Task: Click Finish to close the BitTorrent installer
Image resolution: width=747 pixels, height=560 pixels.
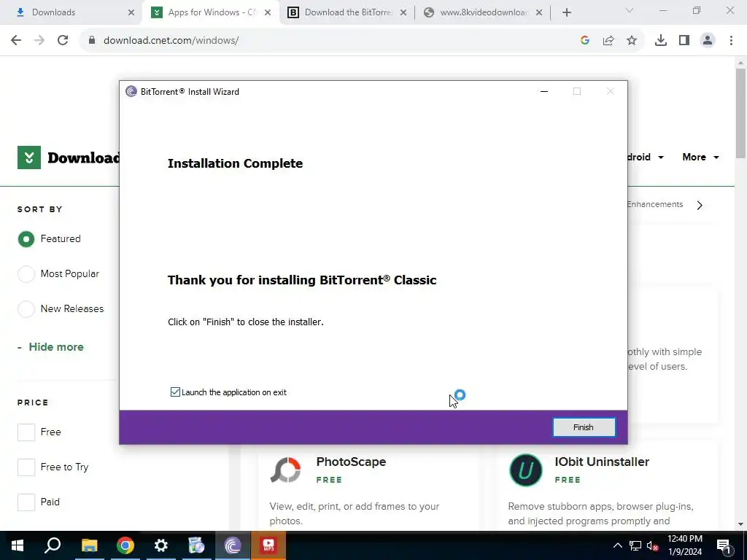Action: [584, 427]
